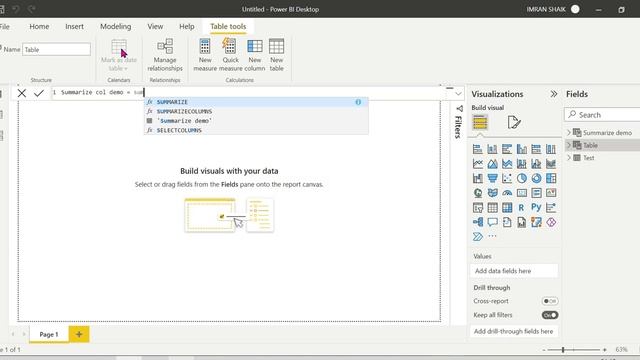Click New column button
The width and height of the screenshot is (640, 360).
tap(255, 56)
